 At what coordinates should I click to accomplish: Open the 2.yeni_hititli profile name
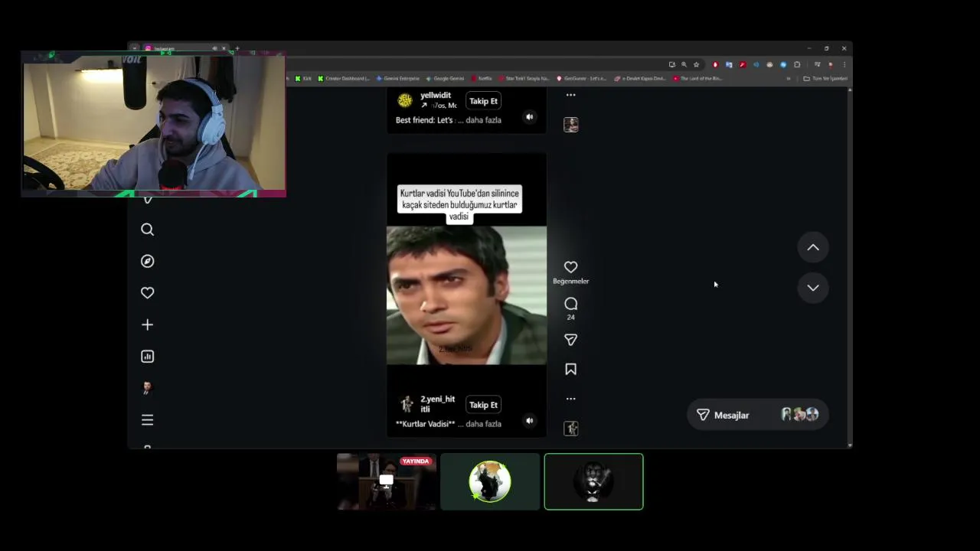[x=437, y=404]
